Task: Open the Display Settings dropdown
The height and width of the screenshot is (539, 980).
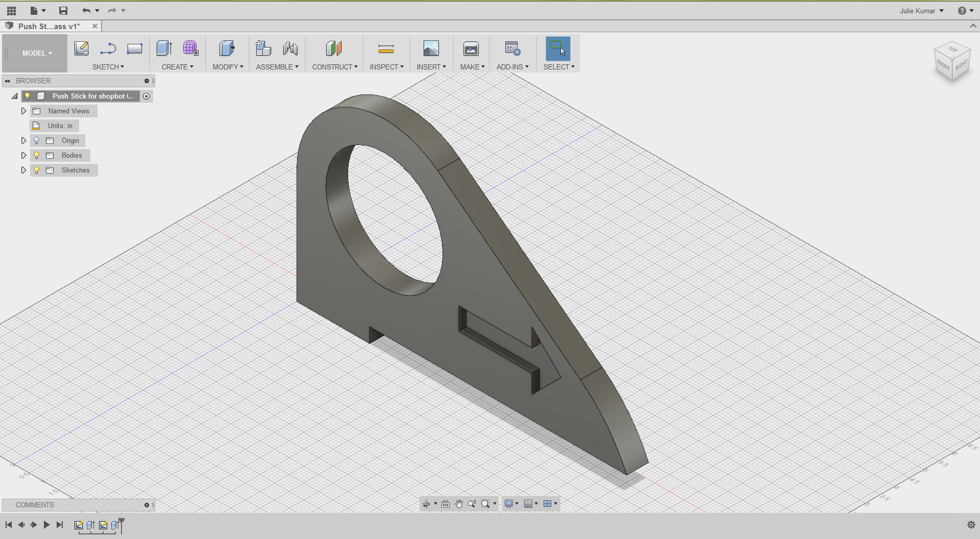Action: 510,503
